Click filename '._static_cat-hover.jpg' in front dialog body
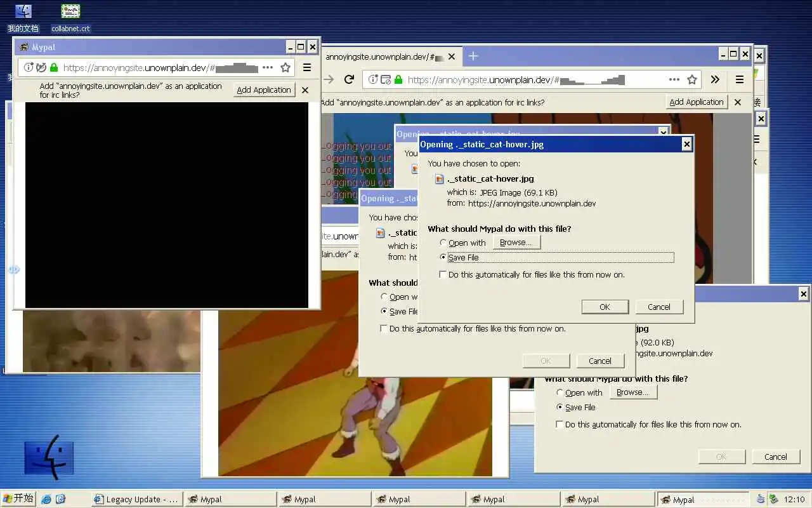Image resolution: width=812 pixels, height=508 pixels. coord(491,179)
